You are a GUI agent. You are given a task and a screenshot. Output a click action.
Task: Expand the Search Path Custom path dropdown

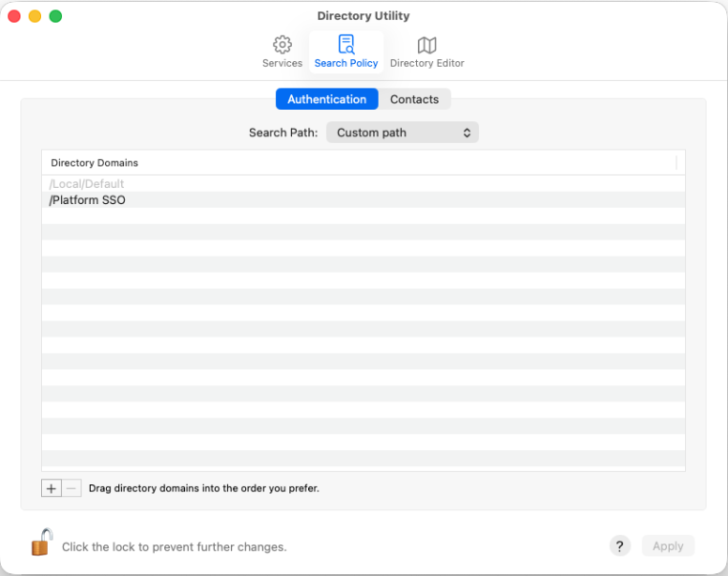pos(403,133)
